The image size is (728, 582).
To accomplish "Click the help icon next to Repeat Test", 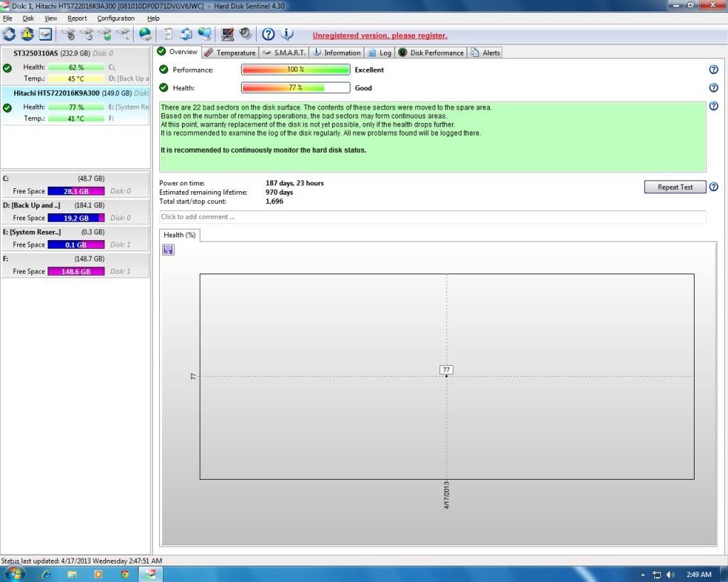I will pos(714,187).
